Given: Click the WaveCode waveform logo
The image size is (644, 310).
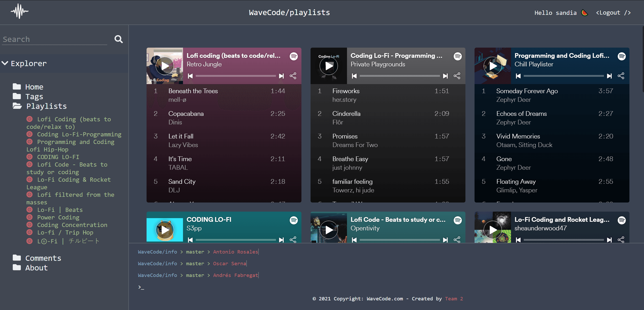Looking at the screenshot, I should click(20, 11).
